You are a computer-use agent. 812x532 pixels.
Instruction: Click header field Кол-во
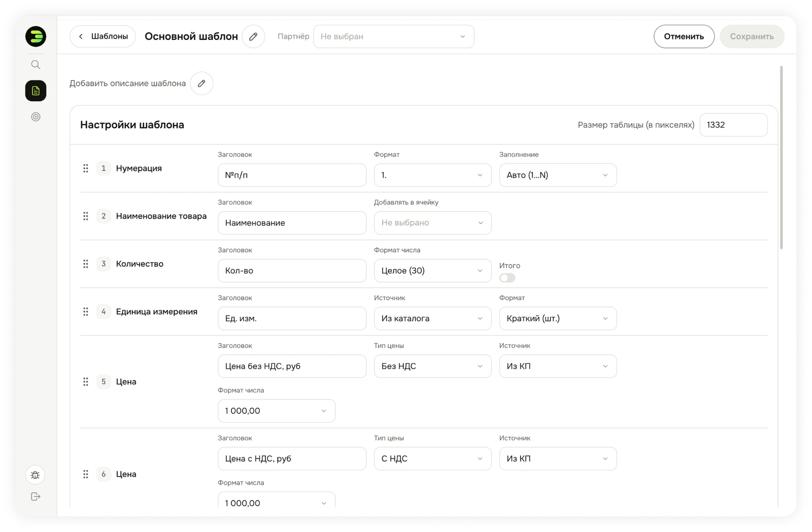292,270
